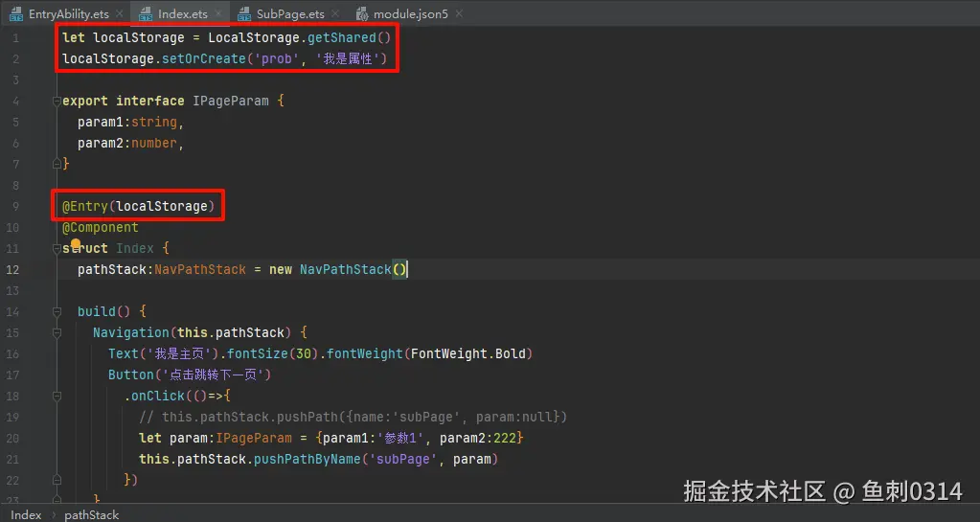The image size is (980, 522).
Task: Click the fontSize(30) call on line 16
Action: point(272,353)
